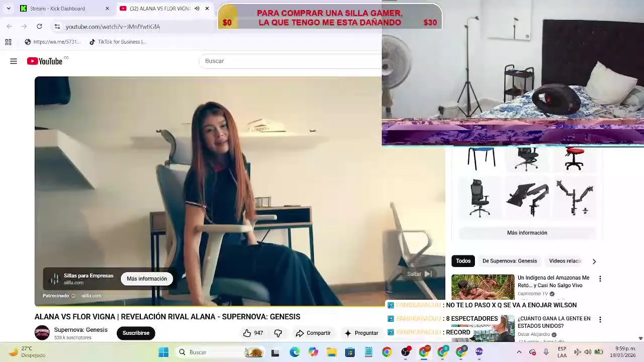Select the red stool product thumbnail
644x362 pixels.
click(574, 158)
